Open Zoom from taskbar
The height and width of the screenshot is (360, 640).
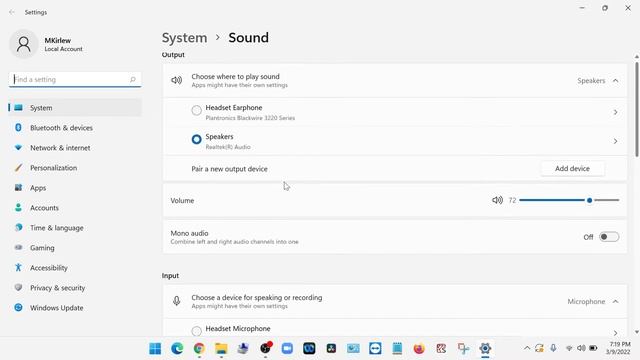tap(287, 349)
